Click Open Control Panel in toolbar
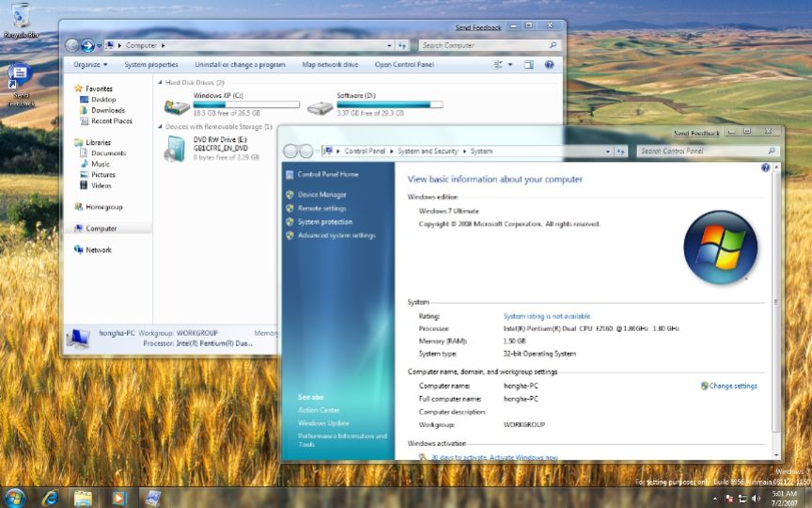Image resolution: width=812 pixels, height=508 pixels. pyautogui.click(x=404, y=65)
